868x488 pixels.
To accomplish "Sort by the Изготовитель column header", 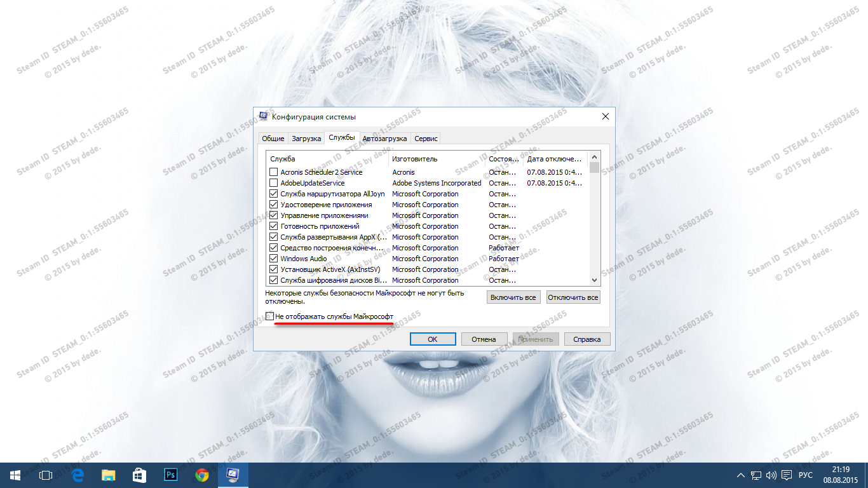I will click(437, 159).
